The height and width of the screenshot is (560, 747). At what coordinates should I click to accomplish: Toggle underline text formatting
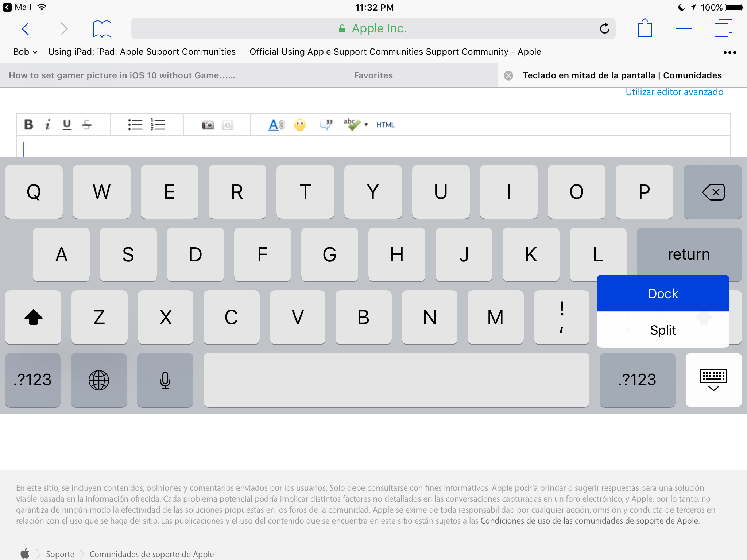coord(67,125)
